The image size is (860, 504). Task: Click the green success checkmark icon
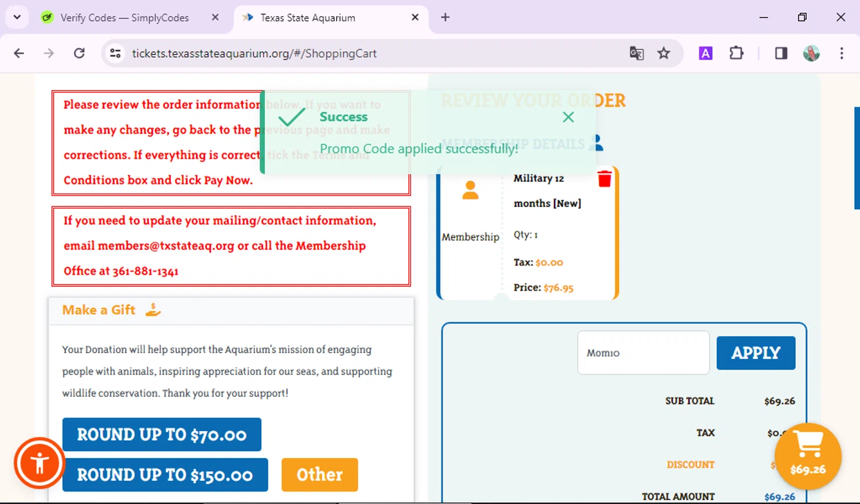point(292,117)
